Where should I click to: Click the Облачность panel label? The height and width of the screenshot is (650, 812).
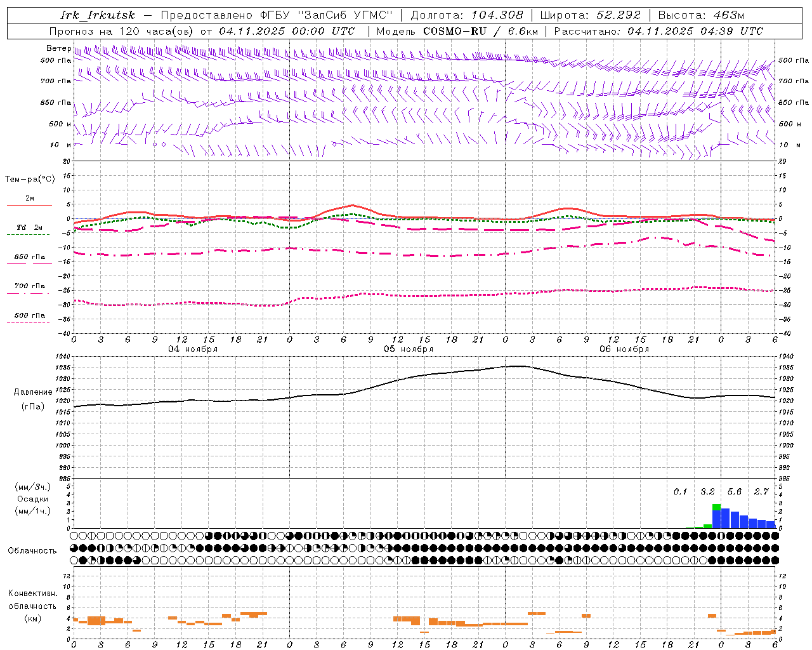point(32,551)
